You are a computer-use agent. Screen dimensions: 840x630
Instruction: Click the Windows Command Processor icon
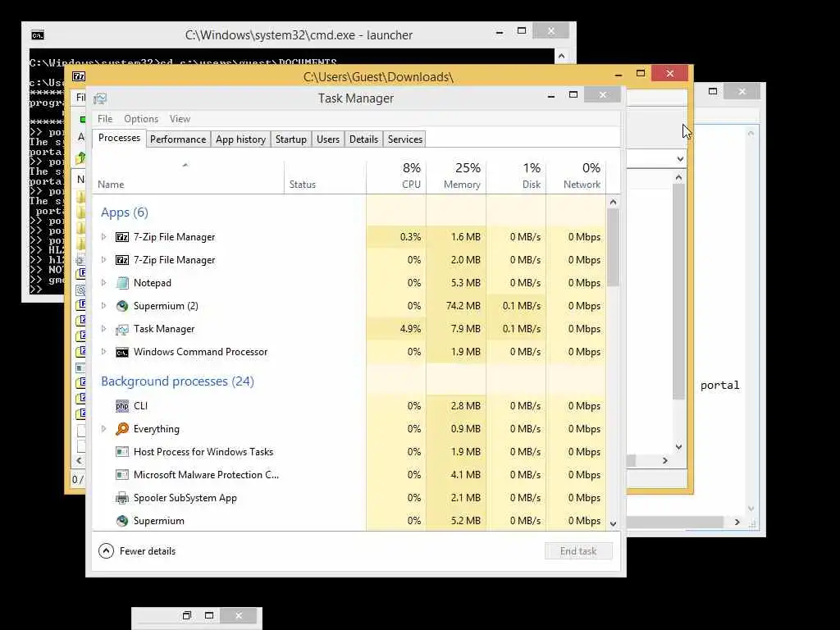[122, 352]
